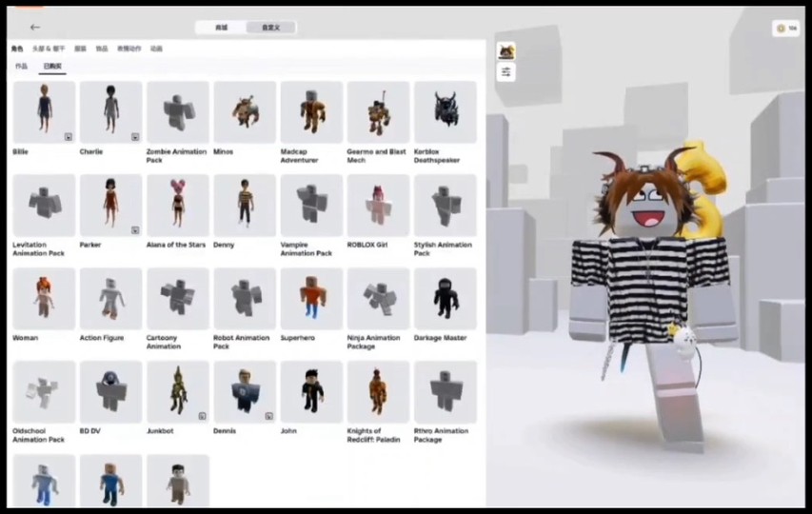Switch to the 作品 creations sub-tab
Screen dimensions: 812x514
point(21,67)
